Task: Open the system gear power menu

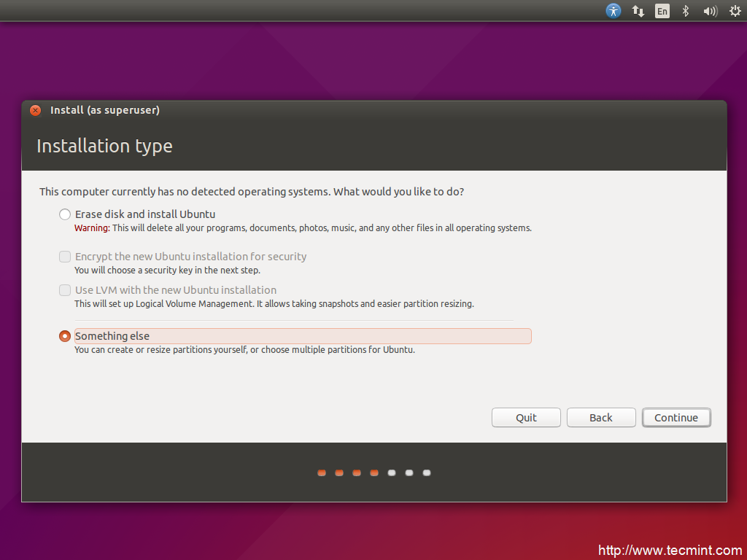Action: pyautogui.click(x=734, y=11)
